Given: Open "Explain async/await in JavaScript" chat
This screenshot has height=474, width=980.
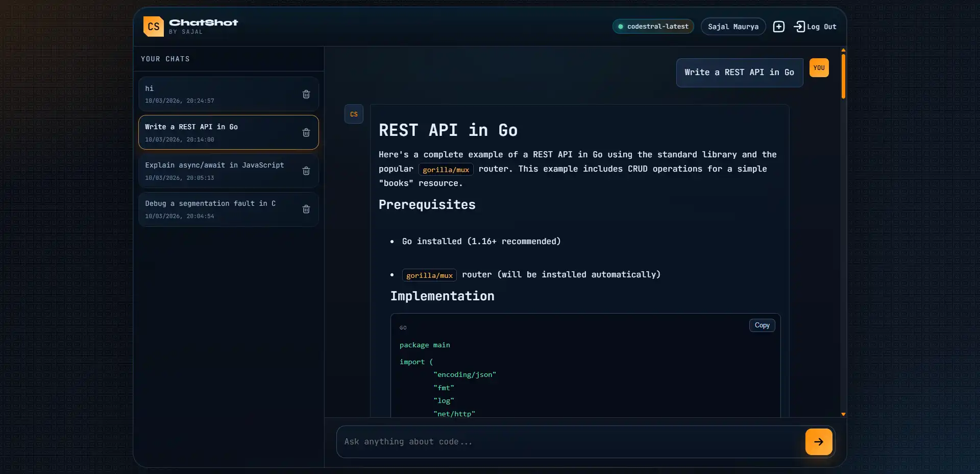Looking at the screenshot, I should [x=228, y=171].
